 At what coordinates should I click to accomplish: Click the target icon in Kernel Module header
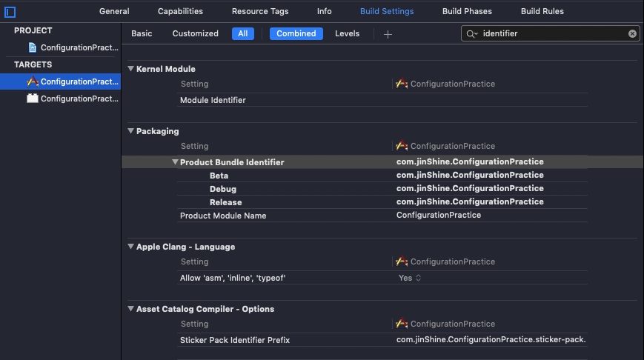pyautogui.click(x=402, y=84)
